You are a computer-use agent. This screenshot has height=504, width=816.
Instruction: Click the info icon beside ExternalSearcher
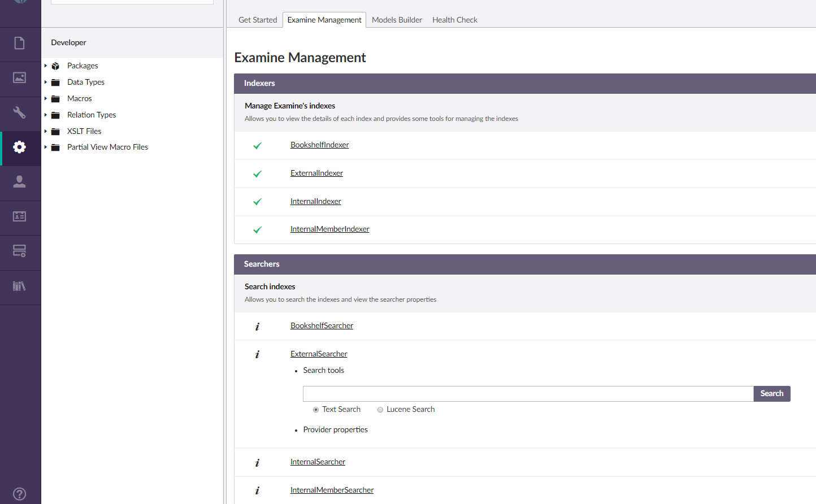pos(257,354)
